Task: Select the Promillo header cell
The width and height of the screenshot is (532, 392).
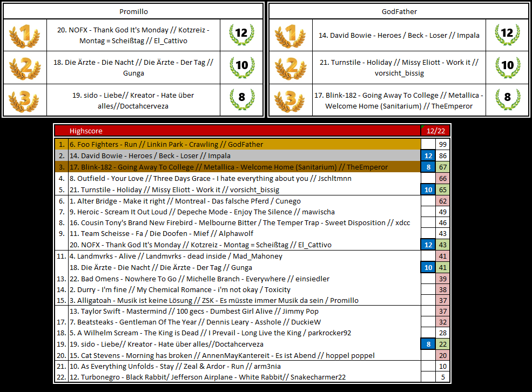Action: coord(133,11)
